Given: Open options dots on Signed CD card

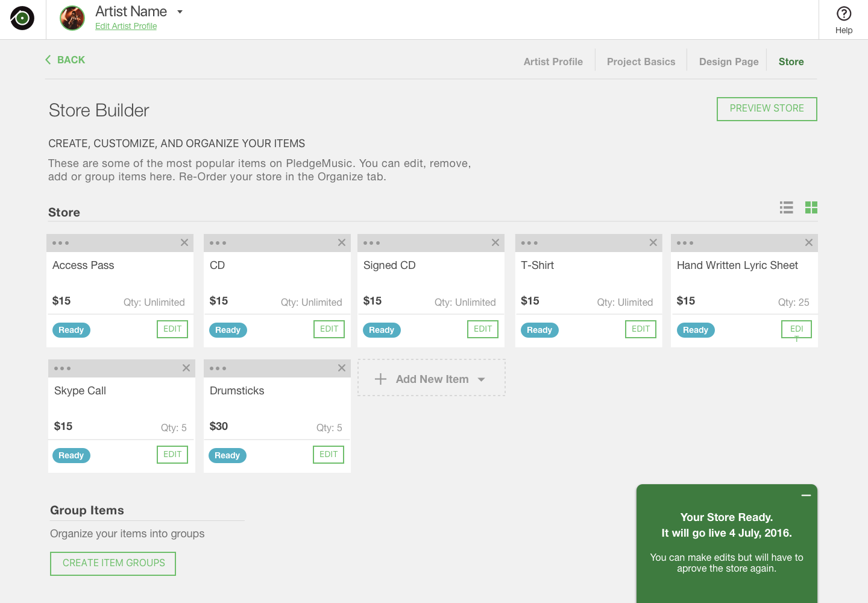Looking at the screenshot, I should [371, 243].
